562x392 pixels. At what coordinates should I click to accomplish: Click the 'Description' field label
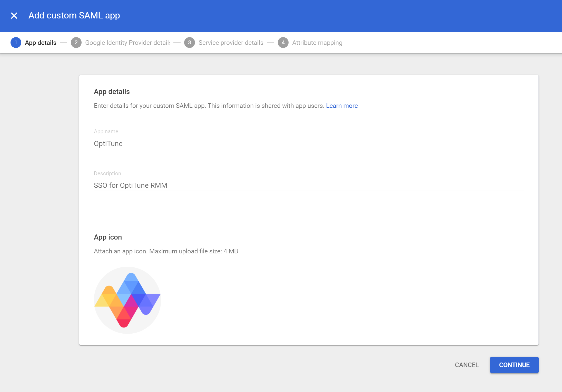(x=107, y=173)
